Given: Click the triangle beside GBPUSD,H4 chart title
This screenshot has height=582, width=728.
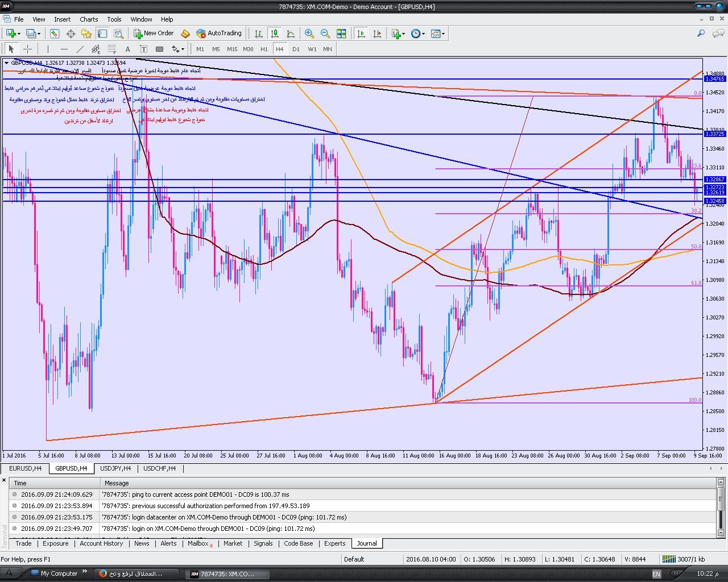Looking at the screenshot, I should (x=6, y=63).
